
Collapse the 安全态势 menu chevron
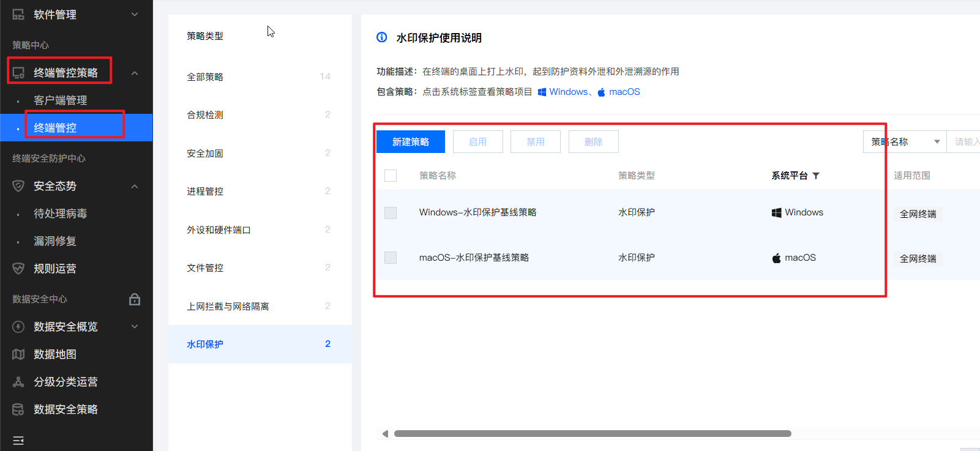pos(135,186)
